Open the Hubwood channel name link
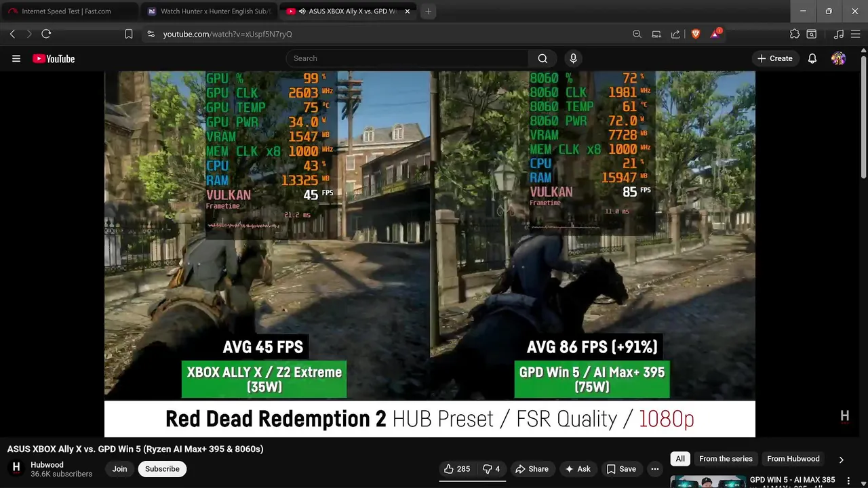This screenshot has height=488, width=868. pyautogui.click(x=47, y=465)
